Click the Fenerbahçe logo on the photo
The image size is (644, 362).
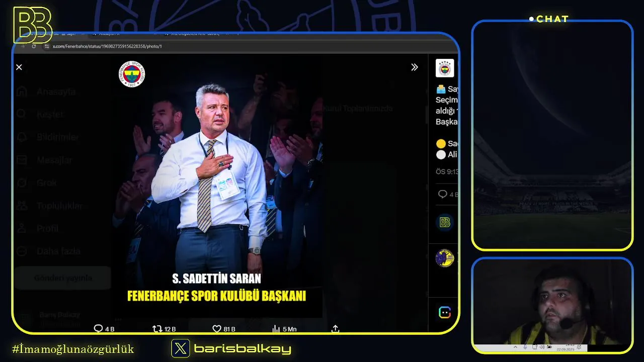coord(132,74)
